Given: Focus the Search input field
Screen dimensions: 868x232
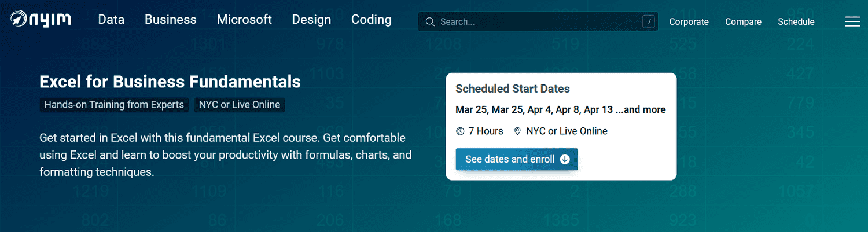Looking at the screenshot, I should 538,22.
